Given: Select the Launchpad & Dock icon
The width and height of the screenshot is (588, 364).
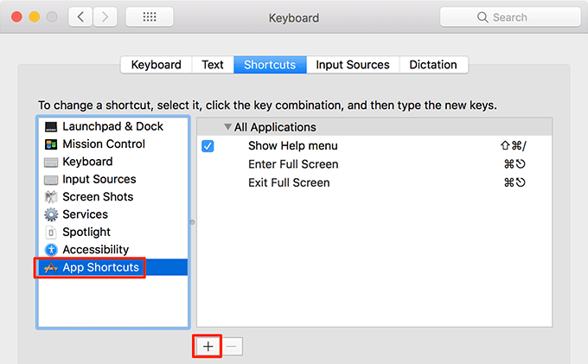Looking at the screenshot, I should (x=51, y=126).
